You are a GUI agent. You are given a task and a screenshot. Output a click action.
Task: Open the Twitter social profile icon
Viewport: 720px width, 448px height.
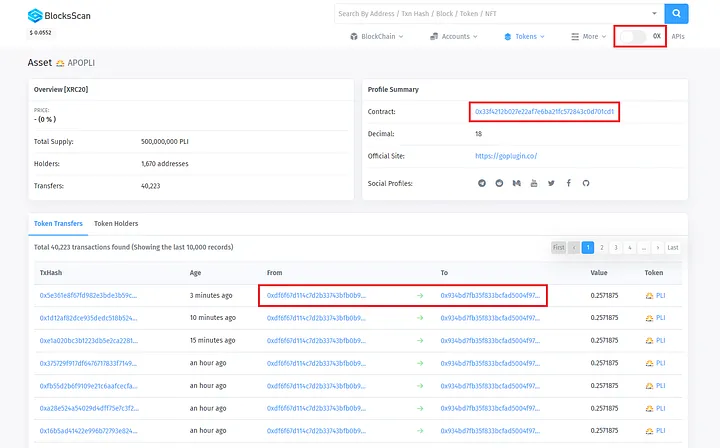pos(551,183)
